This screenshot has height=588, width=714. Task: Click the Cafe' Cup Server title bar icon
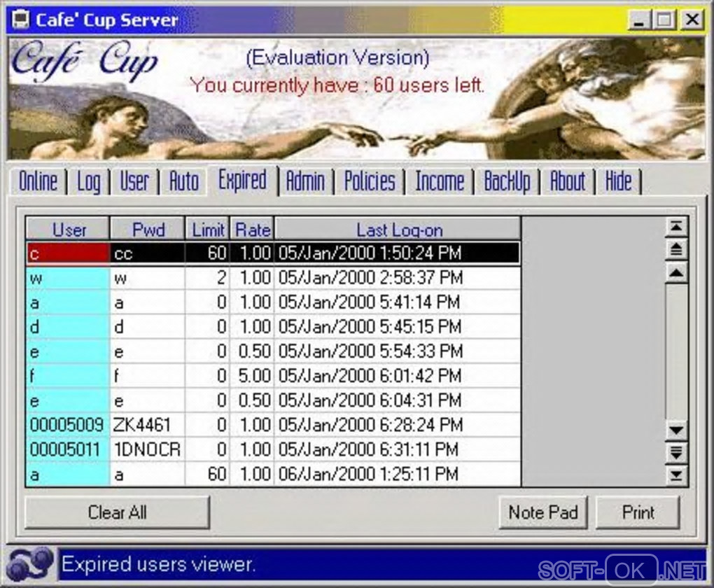[20, 20]
